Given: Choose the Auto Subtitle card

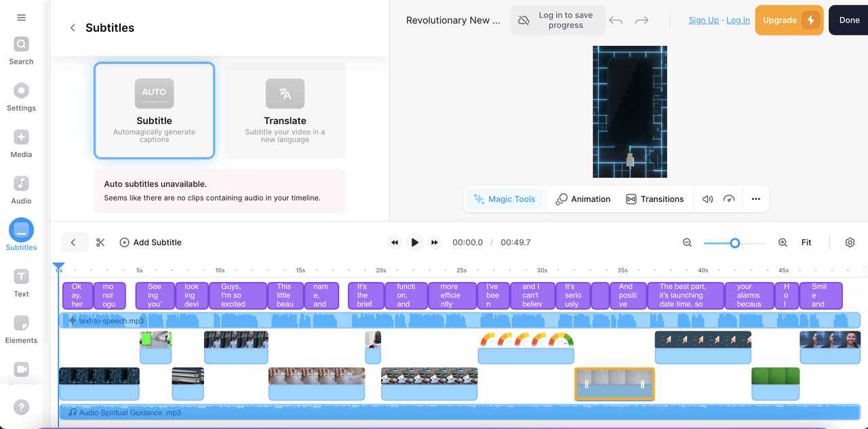Looking at the screenshot, I should pyautogui.click(x=154, y=110).
